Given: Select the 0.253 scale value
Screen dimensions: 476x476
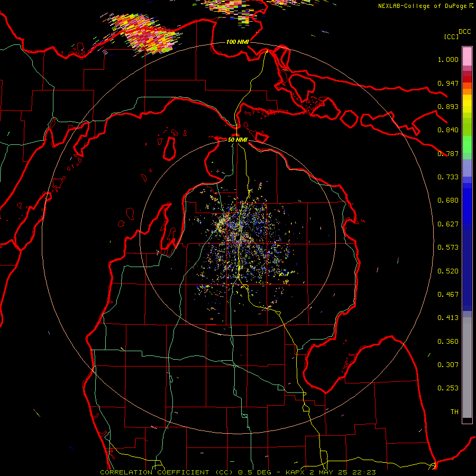Looking at the screenshot, I should point(448,388).
